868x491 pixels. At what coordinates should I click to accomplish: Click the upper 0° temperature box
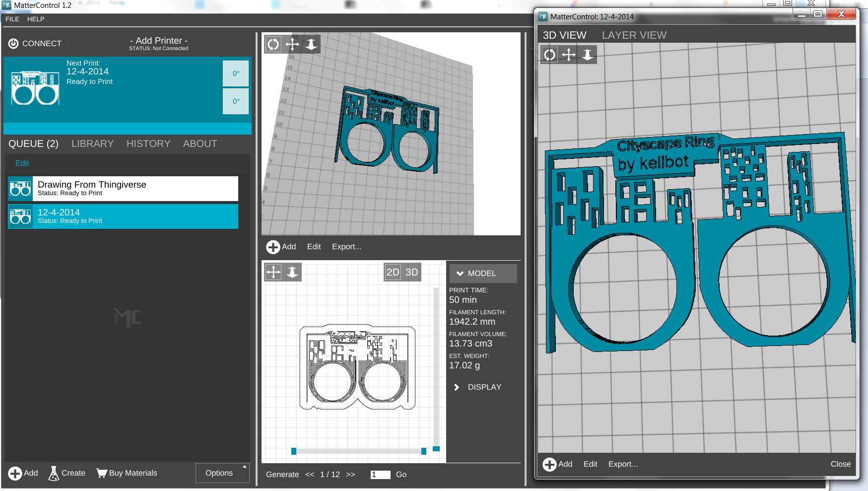coord(236,73)
